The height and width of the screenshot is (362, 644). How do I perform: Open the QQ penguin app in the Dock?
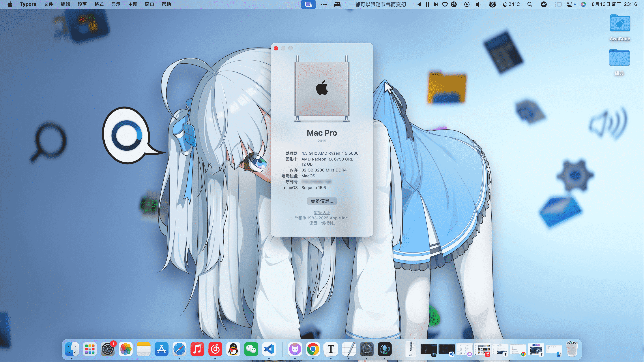233,349
